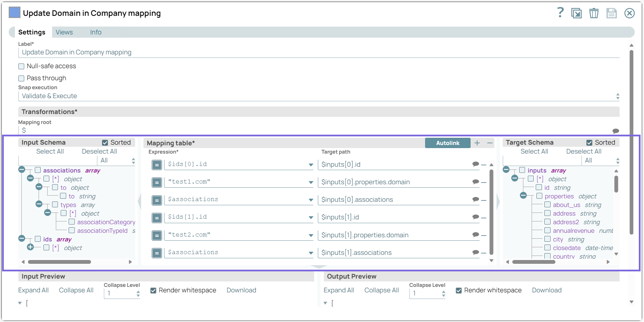
Task: Open help with the question mark icon
Action: (561, 13)
